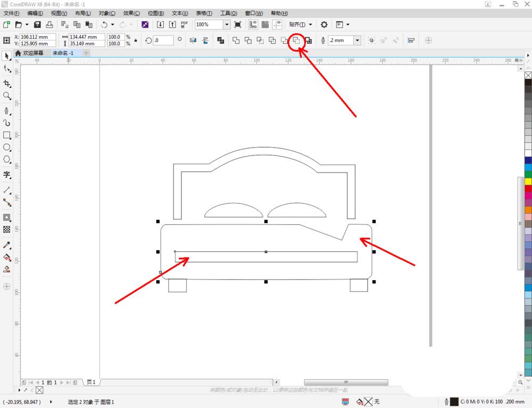Click the horizontal scrollbar thumb
The height and width of the screenshot is (408, 532).
(346, 382)
